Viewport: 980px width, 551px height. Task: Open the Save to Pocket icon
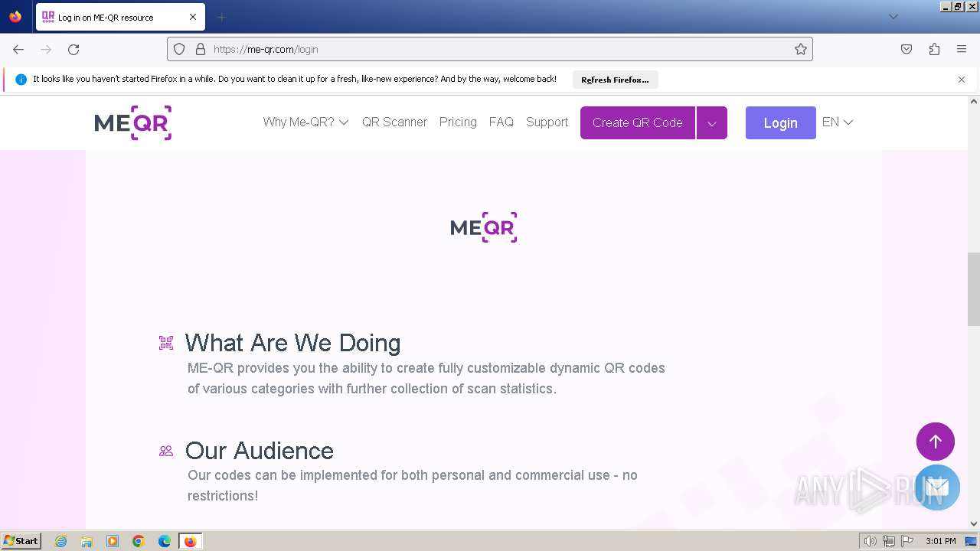pos(906,49)
